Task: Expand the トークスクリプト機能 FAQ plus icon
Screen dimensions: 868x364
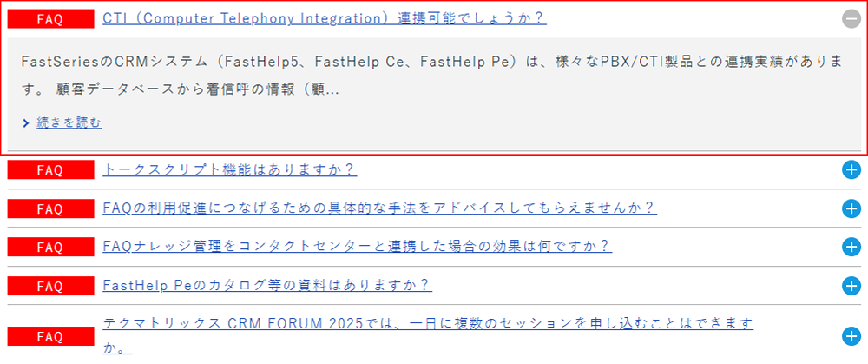Action: pyautogui.click(x=851, y=170)
